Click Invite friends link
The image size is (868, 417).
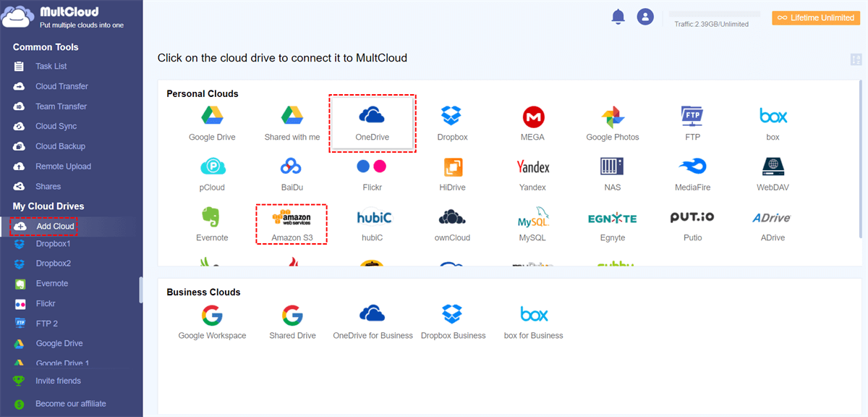(58, 381)
